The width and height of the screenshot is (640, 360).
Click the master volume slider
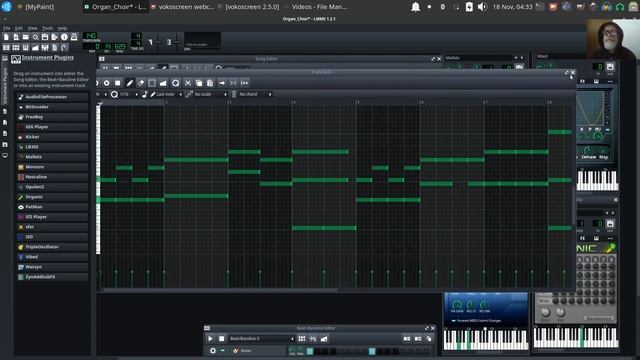click(158, 42)
